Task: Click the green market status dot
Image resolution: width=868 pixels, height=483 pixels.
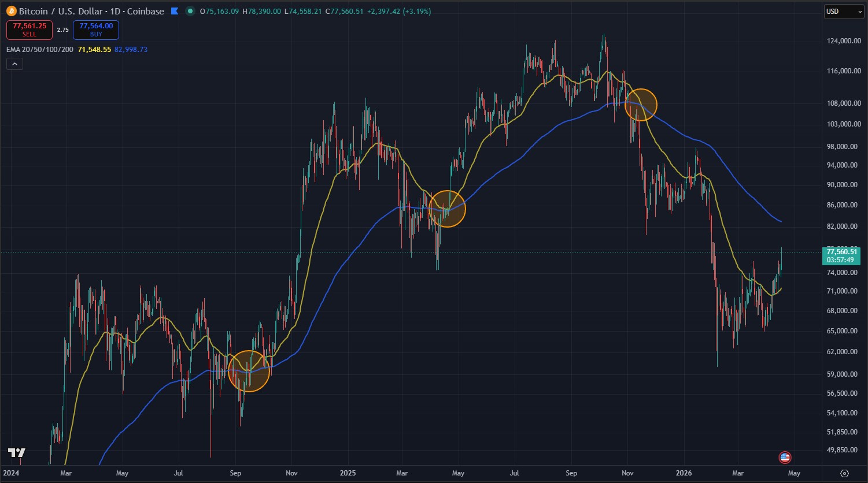Action: [190, 11]
